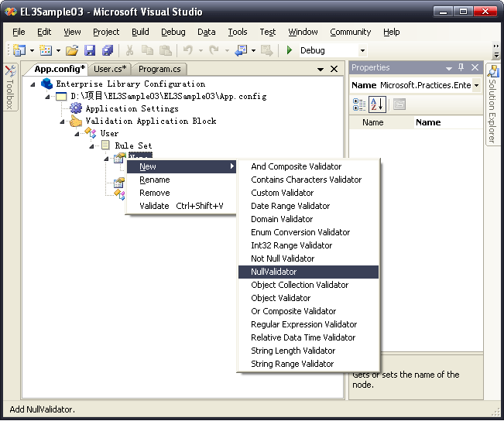Viewport: 504px width, 421px height.
Task: Open the Solution Explorer side tab
Action: 492,104
